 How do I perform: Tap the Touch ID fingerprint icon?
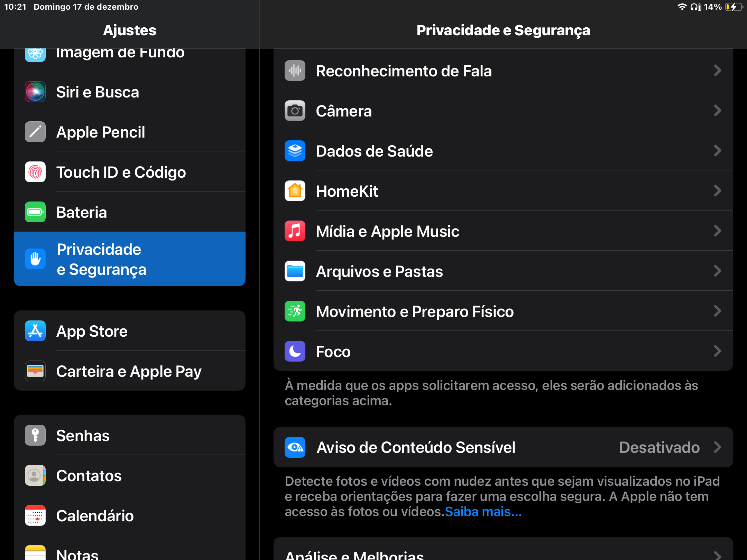pos(35,172)
